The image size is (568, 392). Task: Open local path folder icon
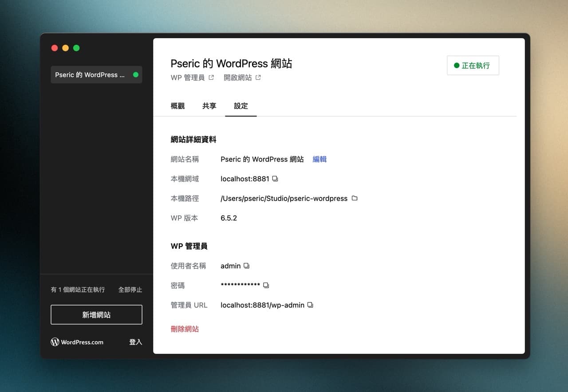[354, 198]
